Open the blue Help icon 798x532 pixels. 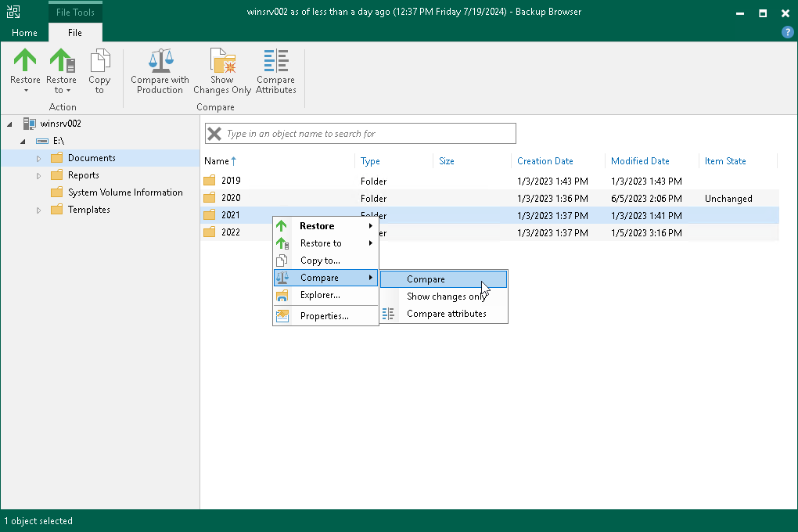click(x=786, y=32)
